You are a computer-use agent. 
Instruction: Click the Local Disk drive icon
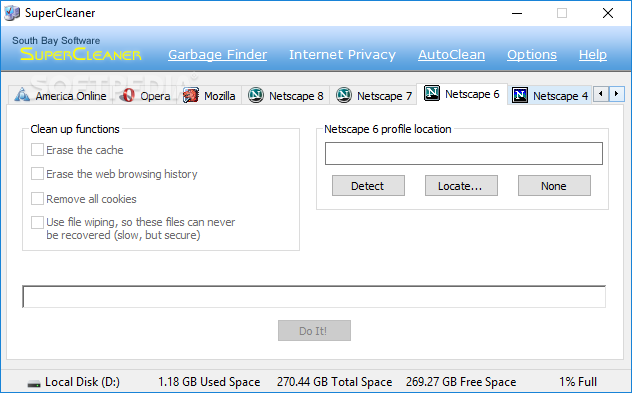coord(34,383)
